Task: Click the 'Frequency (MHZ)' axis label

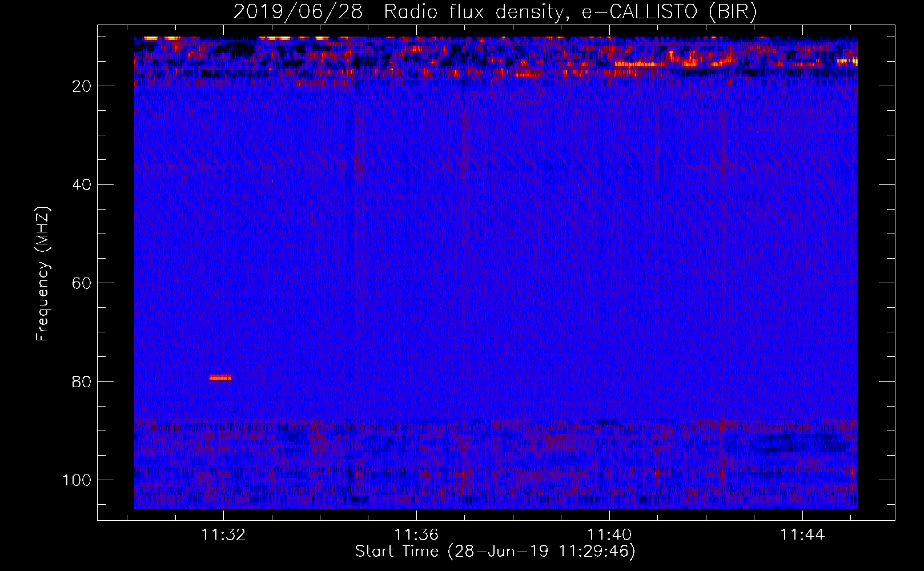Action: (x=43, y=274)
